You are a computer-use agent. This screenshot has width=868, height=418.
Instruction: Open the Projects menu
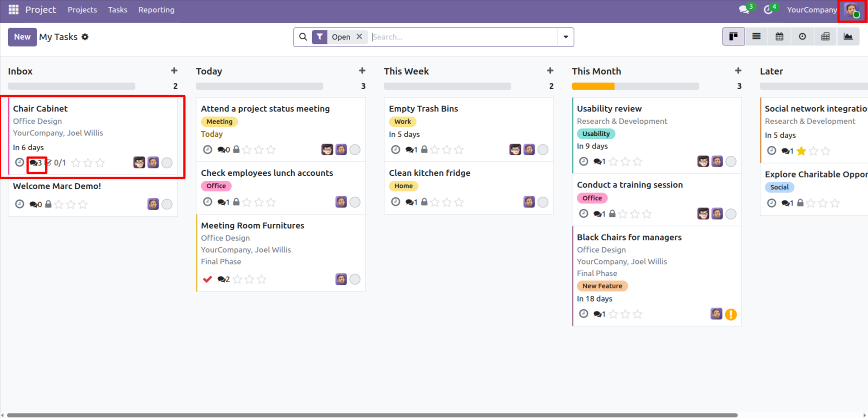(82, 10)
